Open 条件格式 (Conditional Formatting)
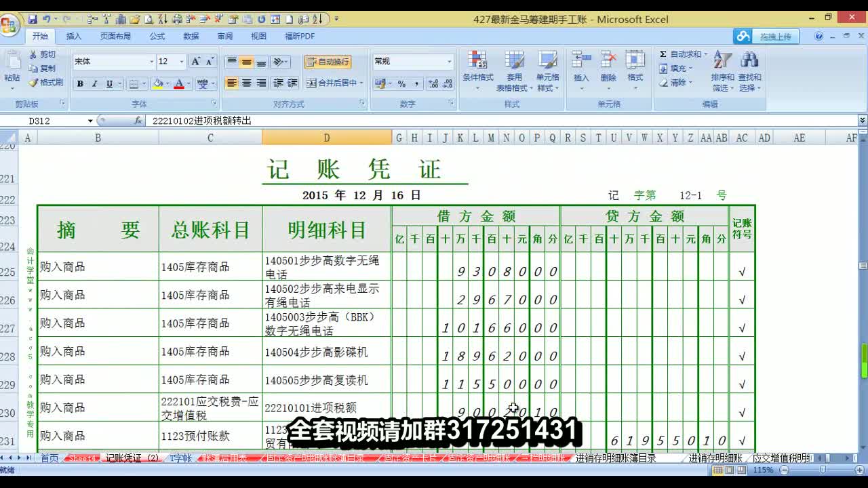The width and height of the screenshot is (868, 488). pyautogui.click(x=478, y=68)
